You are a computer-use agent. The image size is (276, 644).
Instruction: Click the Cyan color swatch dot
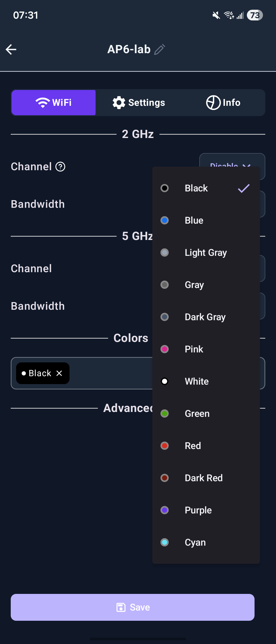pyautogui.click(x=165, y=542)
